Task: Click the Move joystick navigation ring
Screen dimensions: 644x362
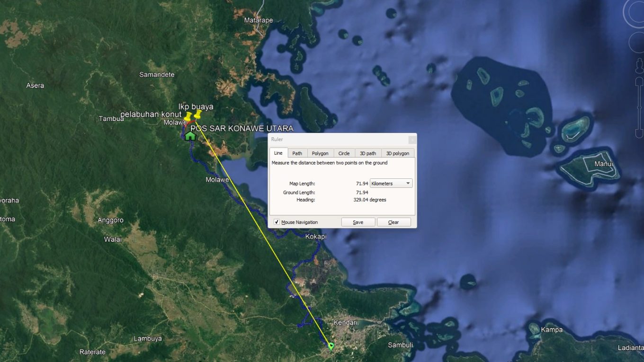Action: point(637,43)
